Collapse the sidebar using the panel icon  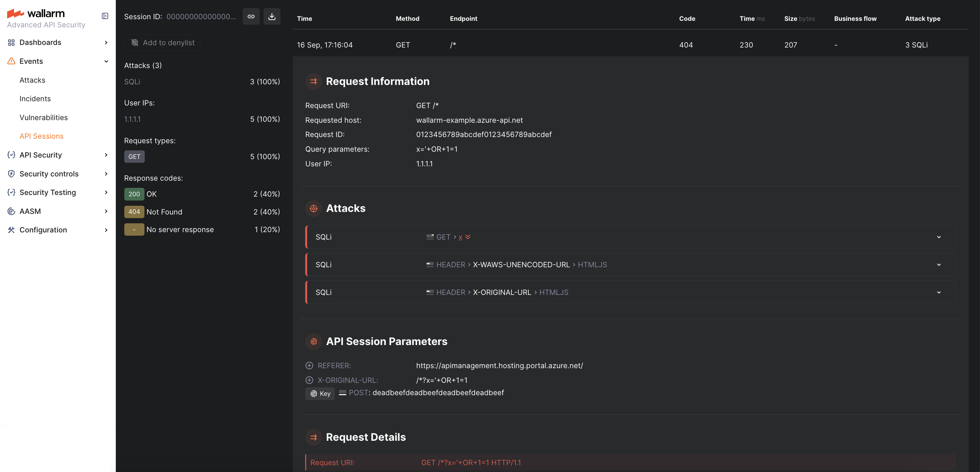pos(105,16)
